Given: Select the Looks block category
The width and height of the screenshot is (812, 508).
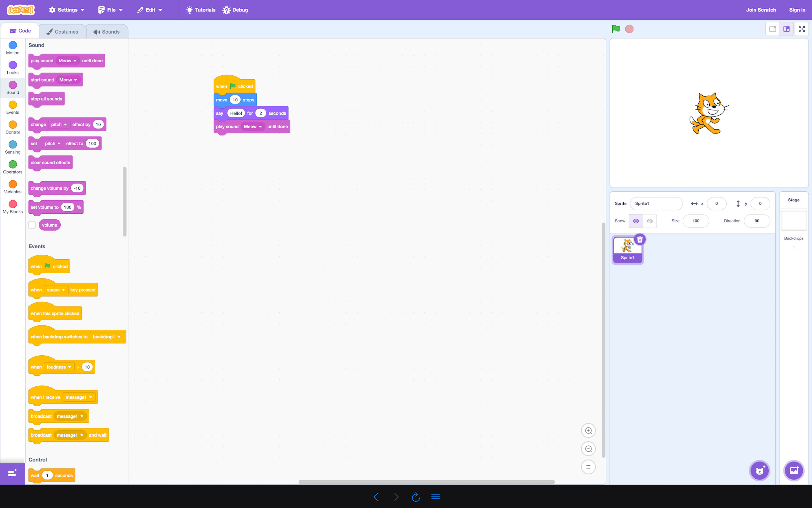Looking at the screenshot, I should pyautogui.click(x=13, y=68).
